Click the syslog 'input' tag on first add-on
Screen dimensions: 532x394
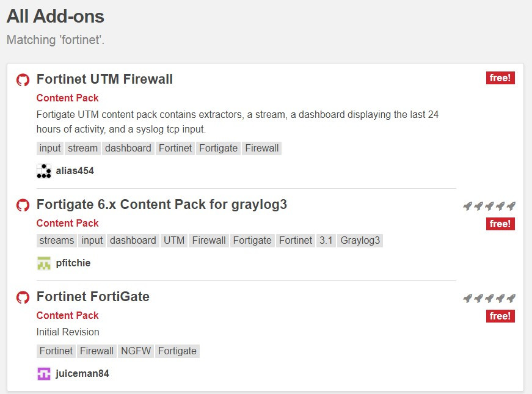click(50, 148)
